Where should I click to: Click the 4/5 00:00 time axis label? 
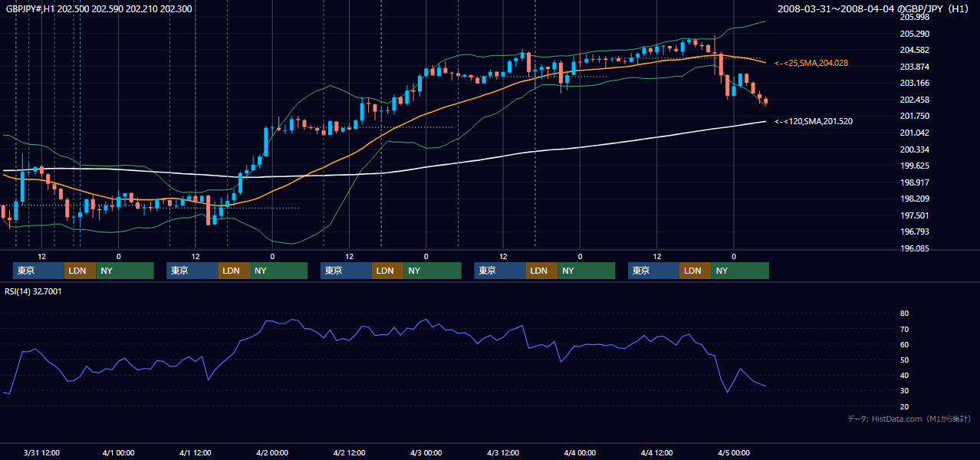[x=734, y=452]
